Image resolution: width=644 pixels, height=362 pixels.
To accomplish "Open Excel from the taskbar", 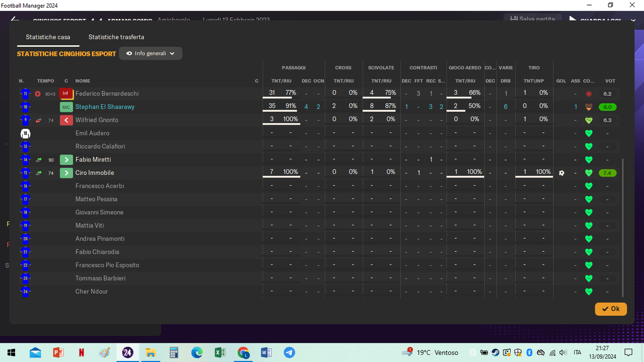I will [x=220, y=352].
